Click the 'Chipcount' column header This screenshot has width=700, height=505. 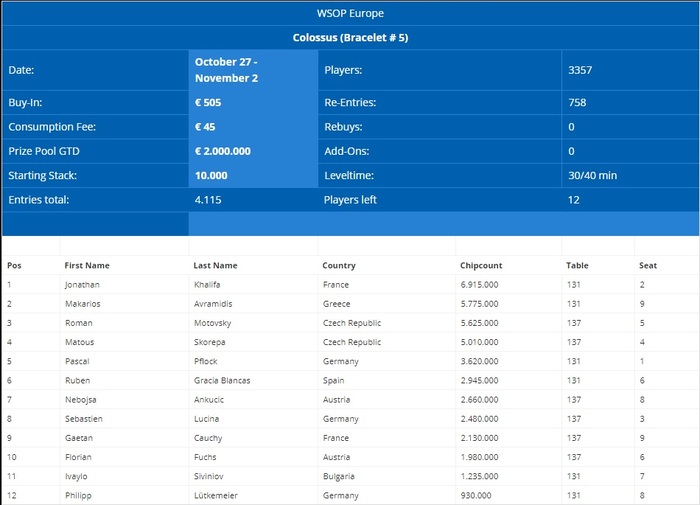pyautogui.click(x=481, y=266)
